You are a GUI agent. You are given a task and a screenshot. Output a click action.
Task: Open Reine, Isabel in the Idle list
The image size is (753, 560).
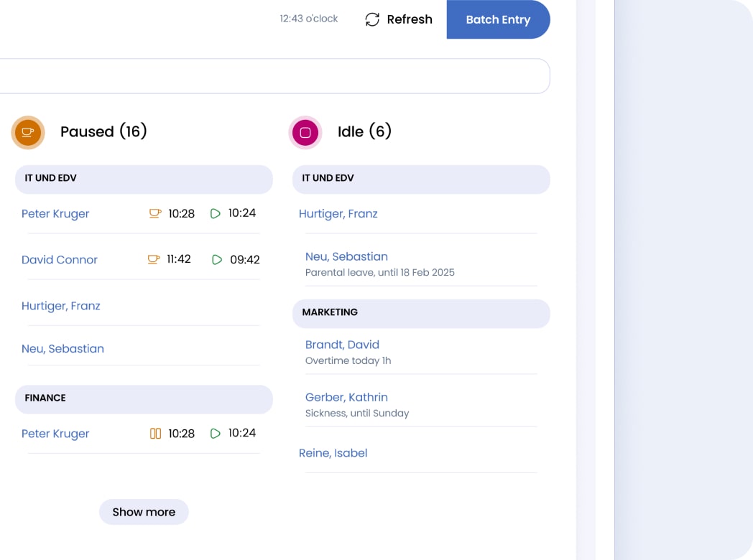(x=333, y=453)
